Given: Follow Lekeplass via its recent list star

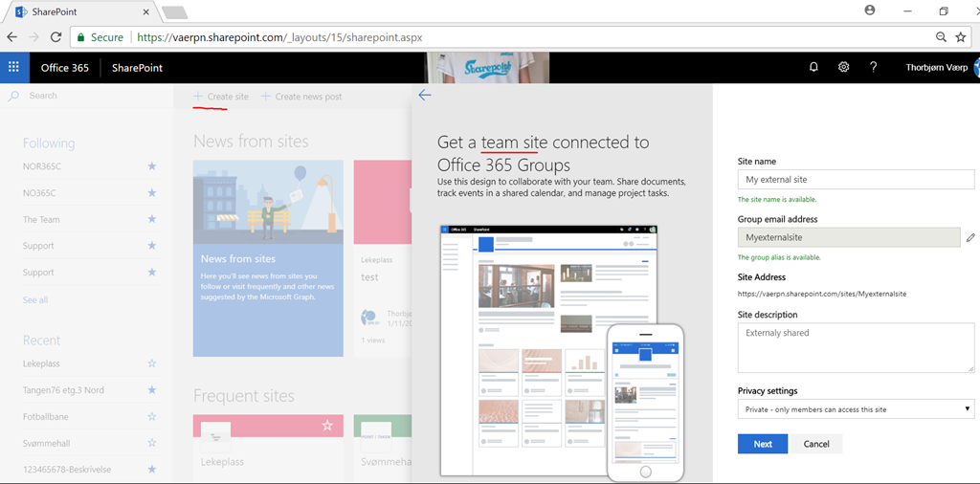Looking at the screenshot, I should coord(151,363).
